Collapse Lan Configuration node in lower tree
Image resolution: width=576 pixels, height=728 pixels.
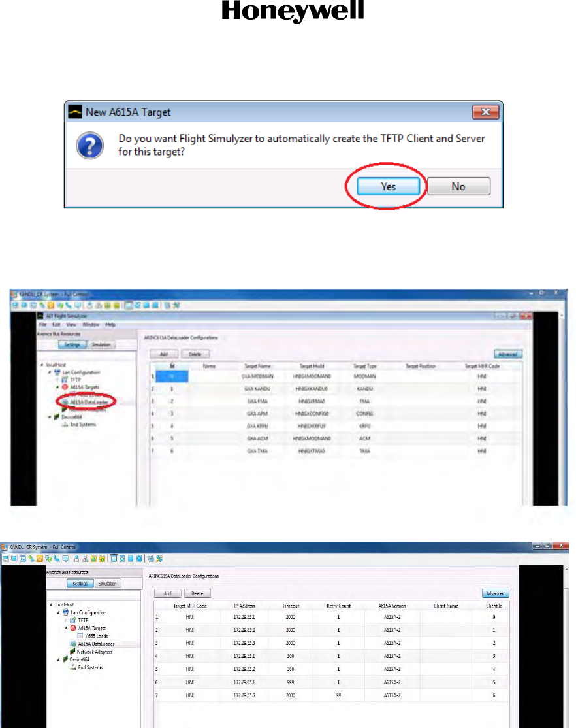pos(59,612)
